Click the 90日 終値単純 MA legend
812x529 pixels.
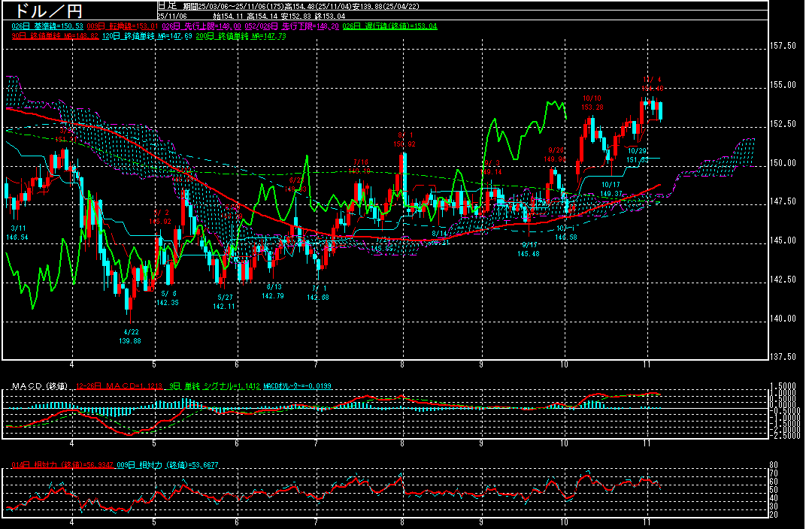51,35
